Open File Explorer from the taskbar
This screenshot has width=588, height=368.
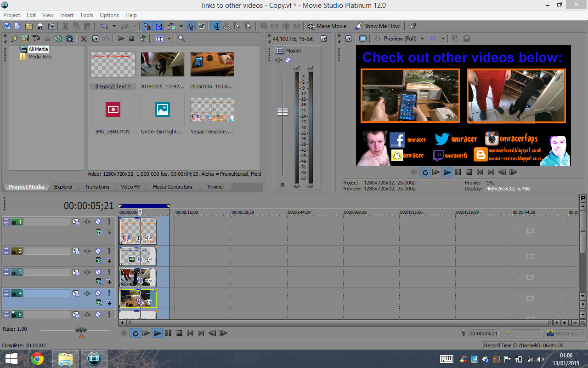[66, 358]
